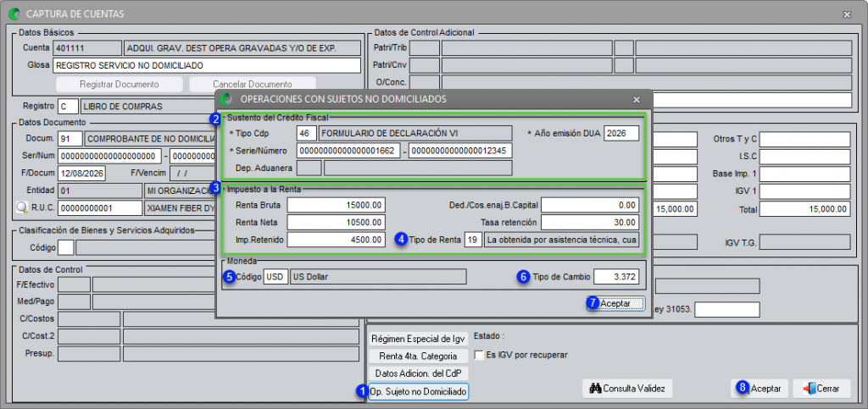The image size is (868, 409).
Task: Click the Docum. code field 91
Action: point(70,138)
